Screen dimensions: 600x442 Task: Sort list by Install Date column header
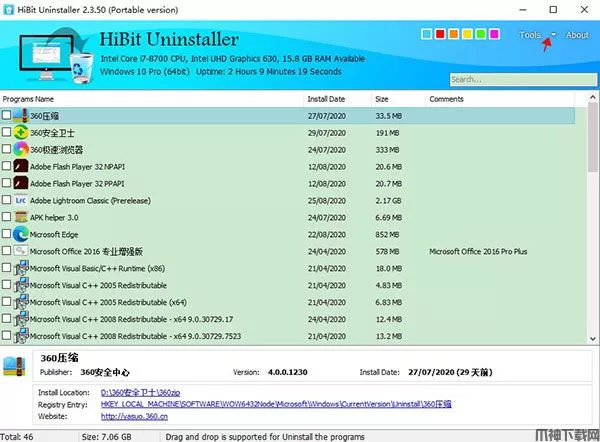coord(326,99)
